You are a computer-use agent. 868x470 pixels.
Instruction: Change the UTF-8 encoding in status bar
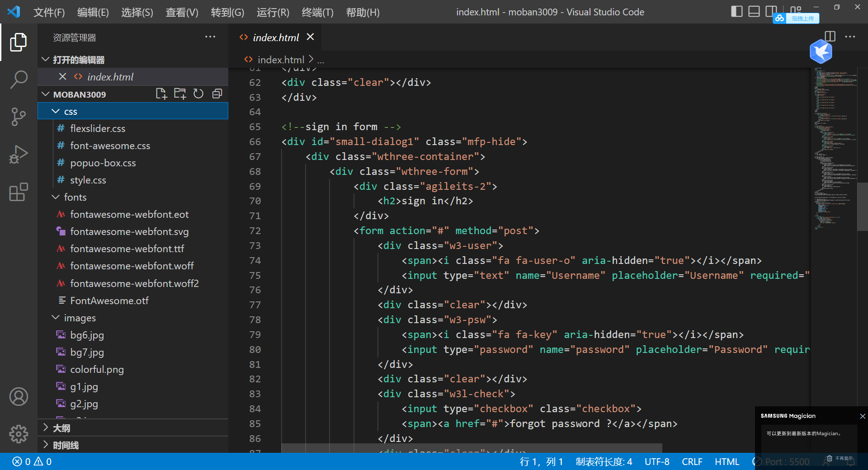click(657, 461)
